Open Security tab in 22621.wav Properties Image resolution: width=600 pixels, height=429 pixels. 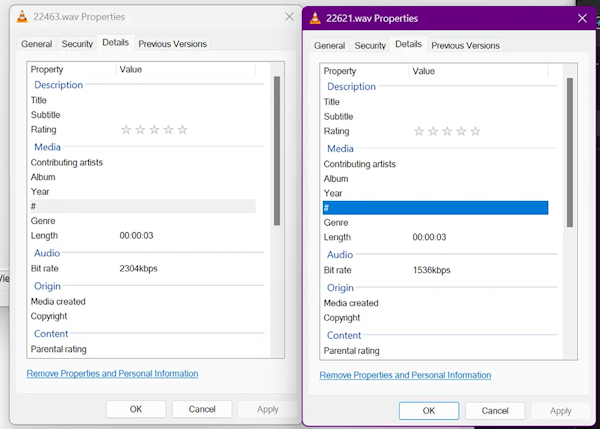tap(370, 46)
